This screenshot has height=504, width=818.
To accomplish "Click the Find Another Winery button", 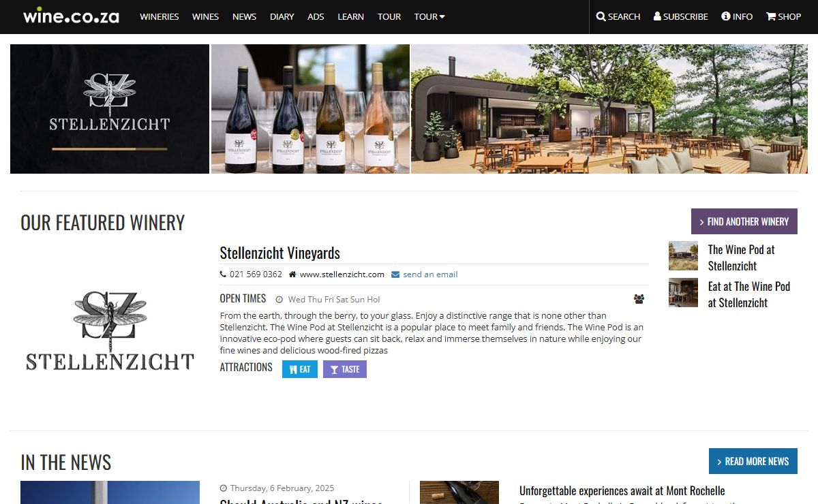I will 744,221.
